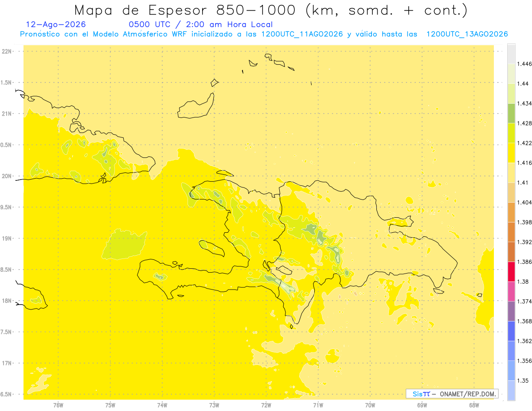The width and height of the screenshot is (532, 411).
Task: Click the legend value "1.404"
Action: tap(524, 203)
